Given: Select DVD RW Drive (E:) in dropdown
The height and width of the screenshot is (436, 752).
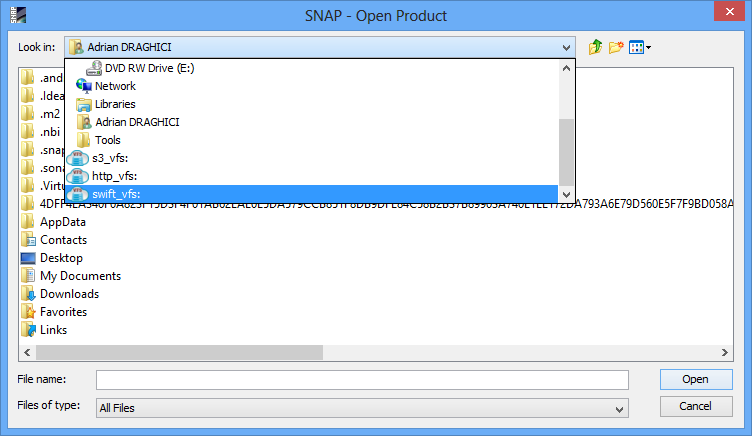Looking at the screenshot, I should point(312,68).
